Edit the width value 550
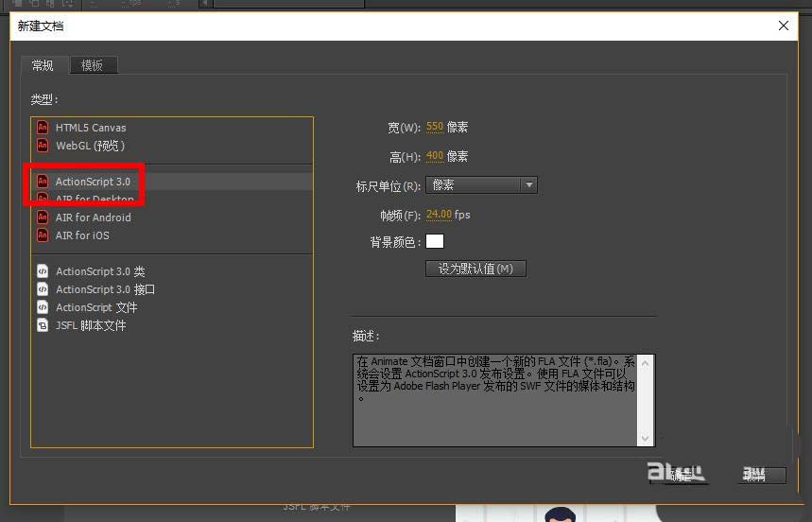The width and height of the screenshot is (812, 522). pos(435,127)
